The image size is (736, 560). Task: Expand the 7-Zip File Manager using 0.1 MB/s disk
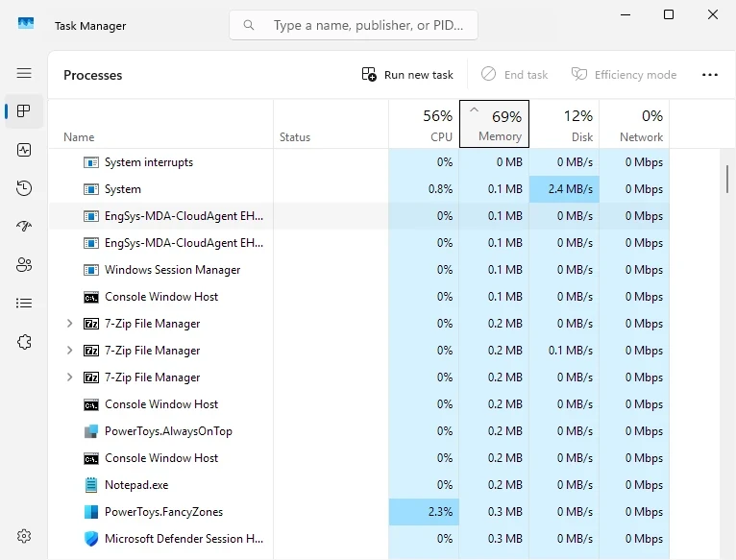69,351
